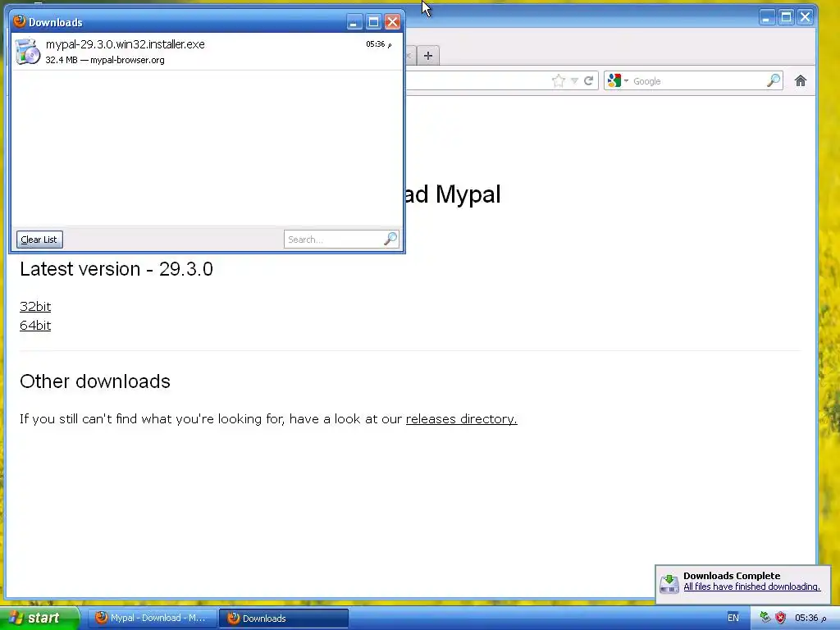Click the Downloads search magnifier icon
The height and width of the screenshot is (630, 840).
(x=390, y=239)
